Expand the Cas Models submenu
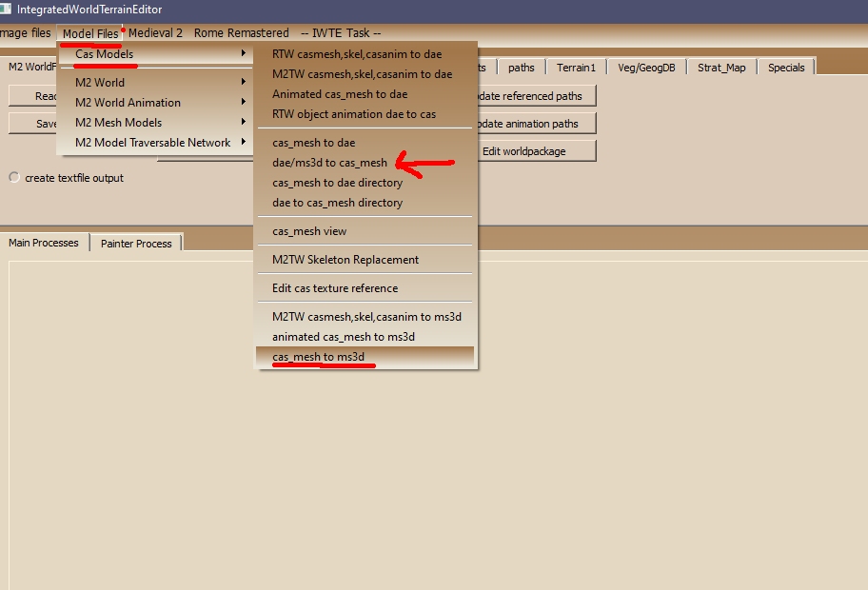868x590 pixels. pos(155,53)
